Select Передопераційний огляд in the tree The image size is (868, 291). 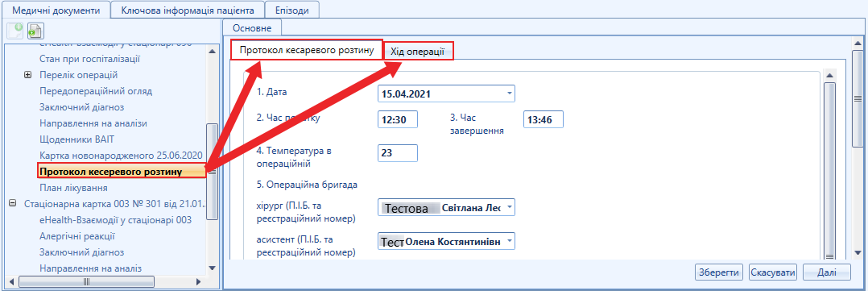[x=96, y=91]
